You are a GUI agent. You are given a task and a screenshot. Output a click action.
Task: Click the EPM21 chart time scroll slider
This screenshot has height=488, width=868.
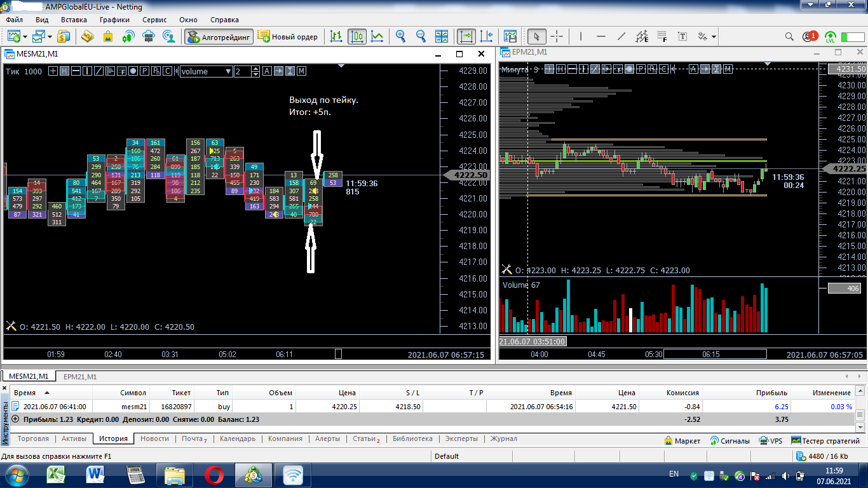(715, 355)
